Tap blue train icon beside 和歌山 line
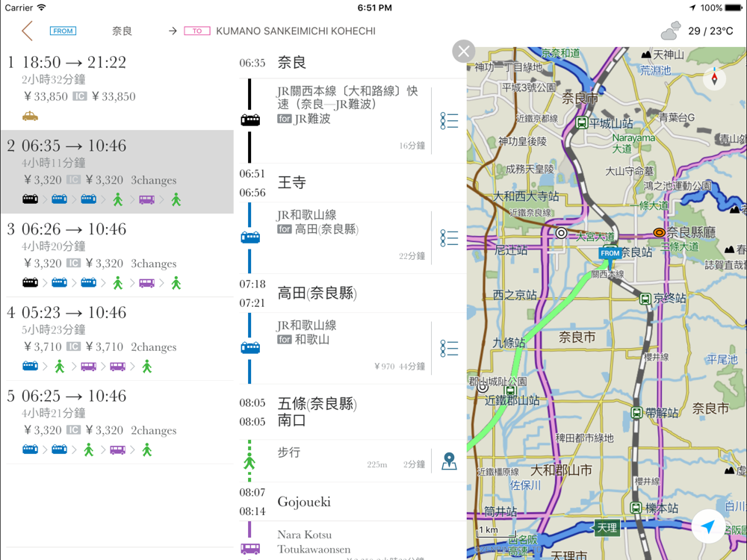Image resolution: width=747 pixels, height=560 pixels. click(x=250, y=348)
